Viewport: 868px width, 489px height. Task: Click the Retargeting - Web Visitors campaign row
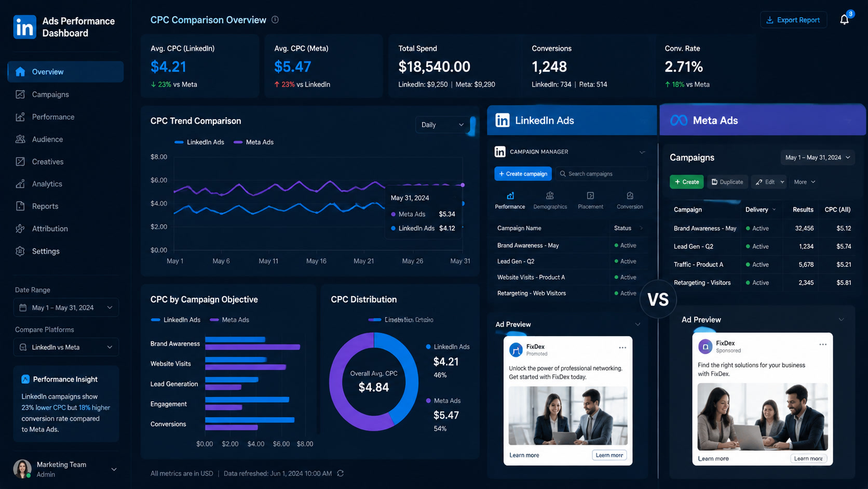click(569, 293)
